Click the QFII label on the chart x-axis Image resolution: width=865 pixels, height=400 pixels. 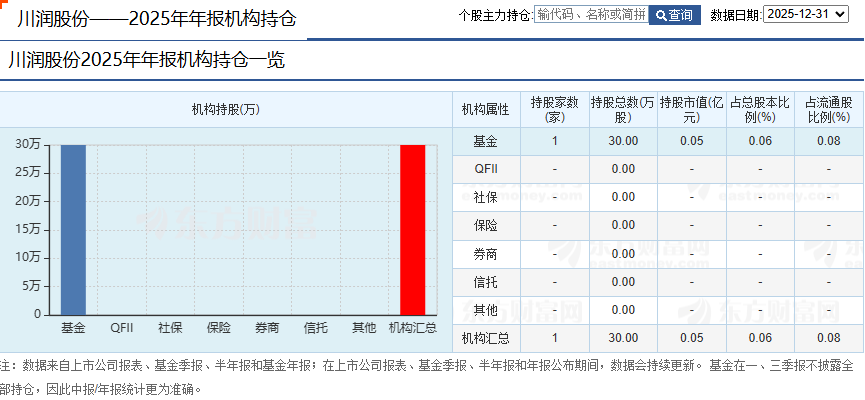click(x=122, y=328)
